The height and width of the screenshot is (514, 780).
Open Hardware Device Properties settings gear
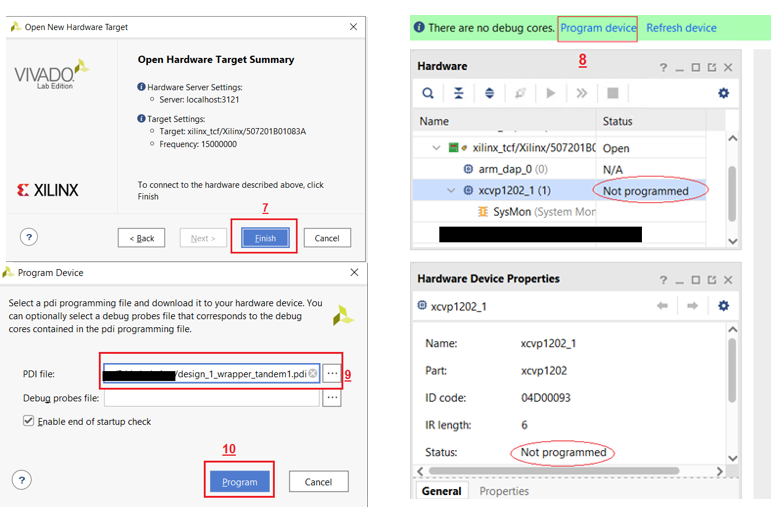pyautogui.click(x=723, y=305)
